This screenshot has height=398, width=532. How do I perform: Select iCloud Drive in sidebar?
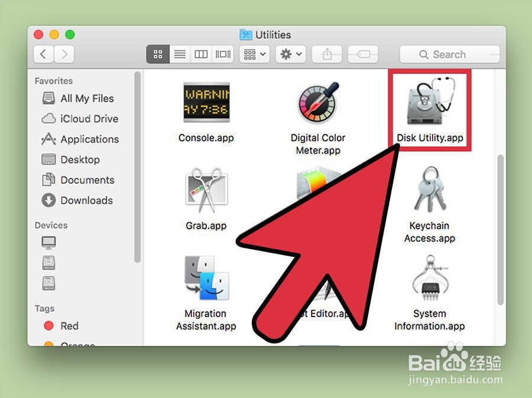pyautogui.click(x=80, y=119)
